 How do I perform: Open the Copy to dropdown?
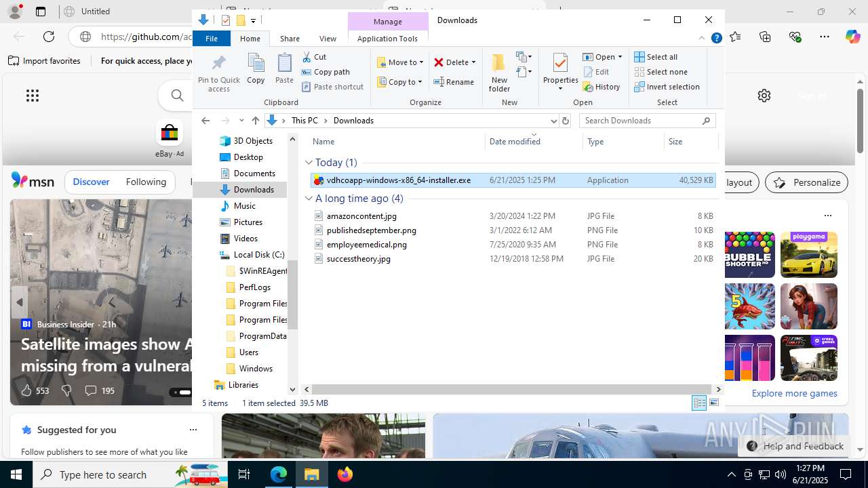click(400, 82)
